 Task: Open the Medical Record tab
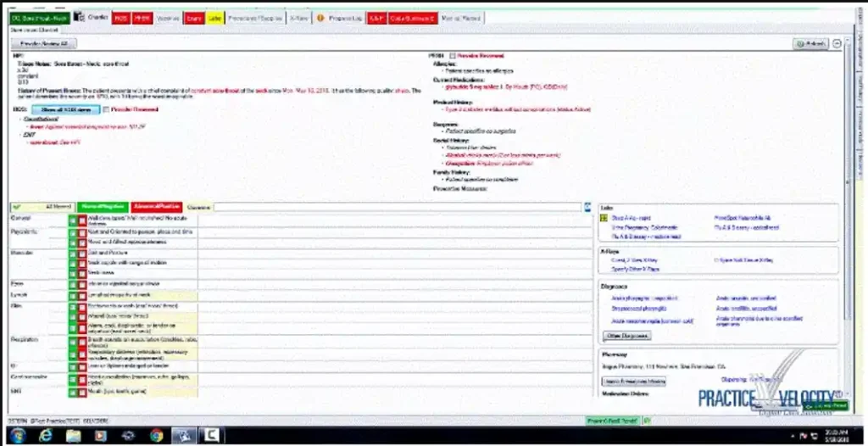[461, 19]
